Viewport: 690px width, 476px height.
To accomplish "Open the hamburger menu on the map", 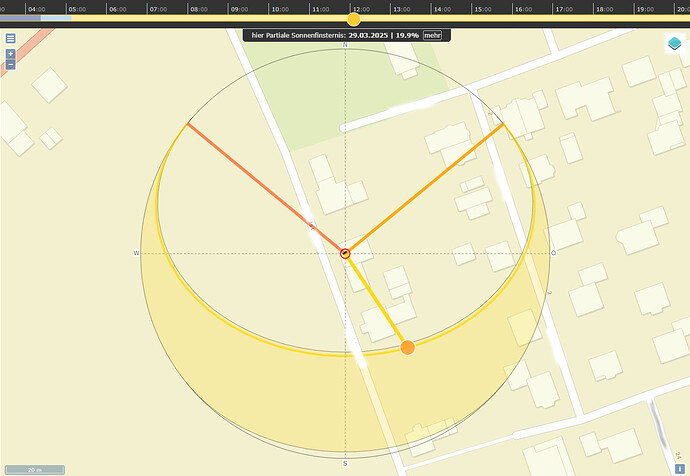I will click(x=11, y=38).
